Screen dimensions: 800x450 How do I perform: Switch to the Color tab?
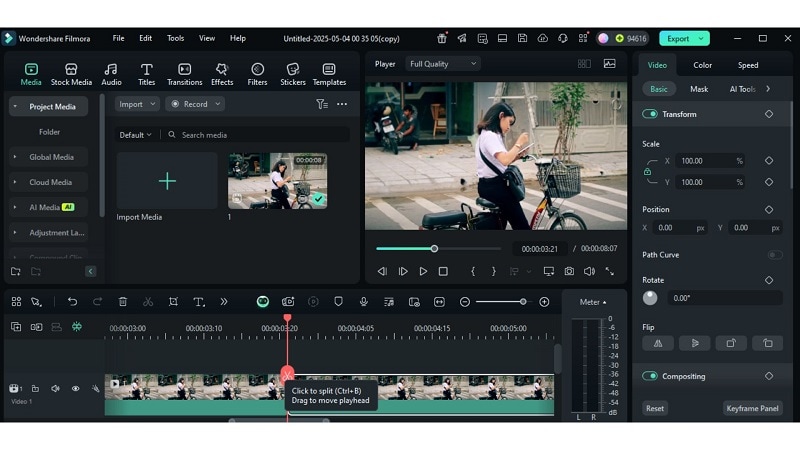tap(703, 65)
